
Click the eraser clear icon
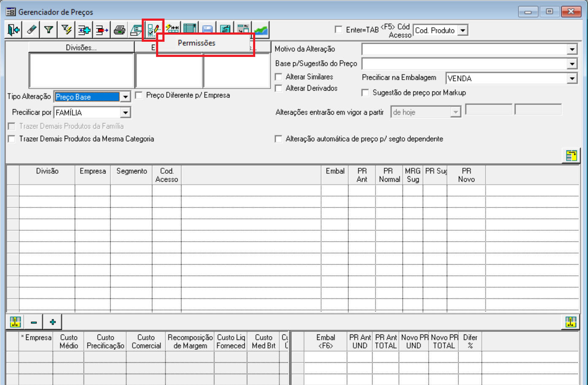click(32, 30)
